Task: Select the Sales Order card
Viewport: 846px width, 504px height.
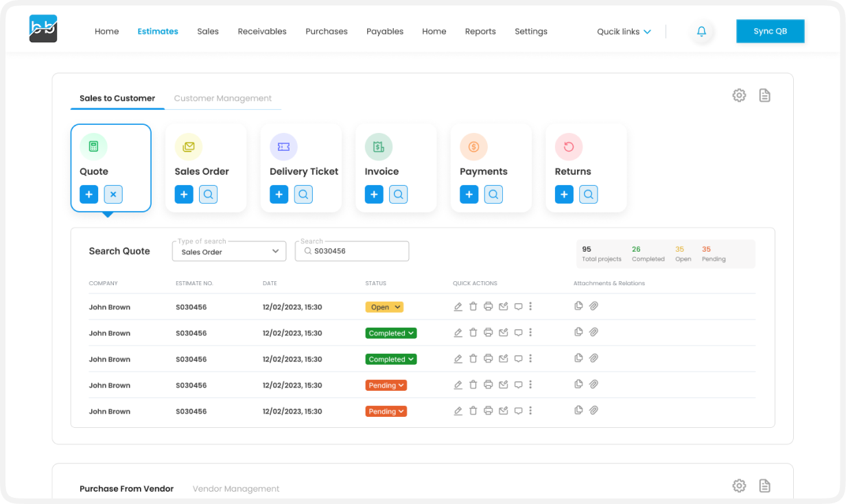Action: (206, 168)
